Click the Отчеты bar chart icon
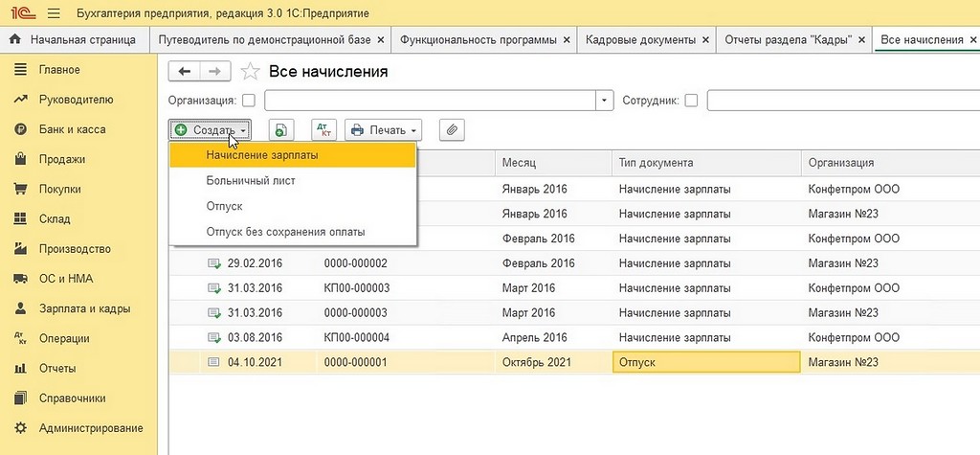This screenshot has width=980, height=455. click(x=21, y=369)
